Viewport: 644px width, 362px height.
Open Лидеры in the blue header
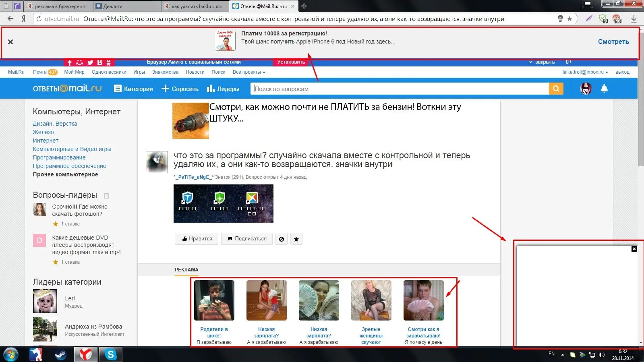click(x=223, y=89)
